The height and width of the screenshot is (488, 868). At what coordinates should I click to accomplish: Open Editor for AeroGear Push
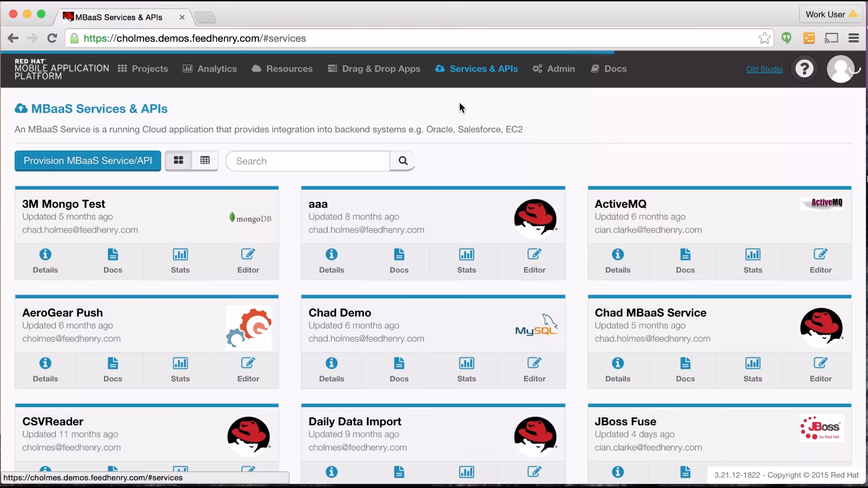pyautogui.click(x=248, y=371)
